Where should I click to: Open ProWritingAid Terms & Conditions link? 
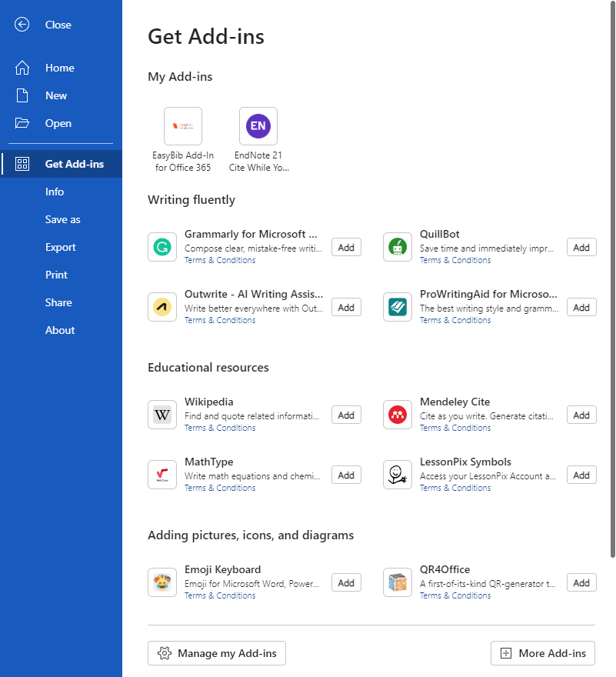[x=455, y=320]
